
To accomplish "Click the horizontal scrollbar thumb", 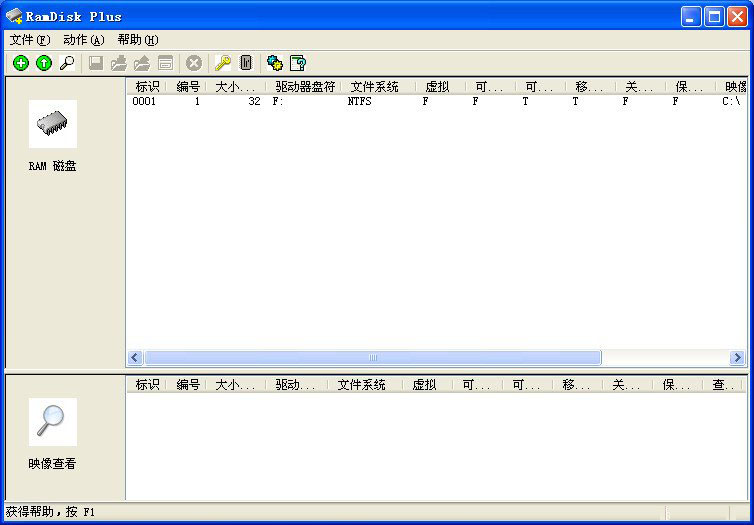I will [x=372, y=358].
